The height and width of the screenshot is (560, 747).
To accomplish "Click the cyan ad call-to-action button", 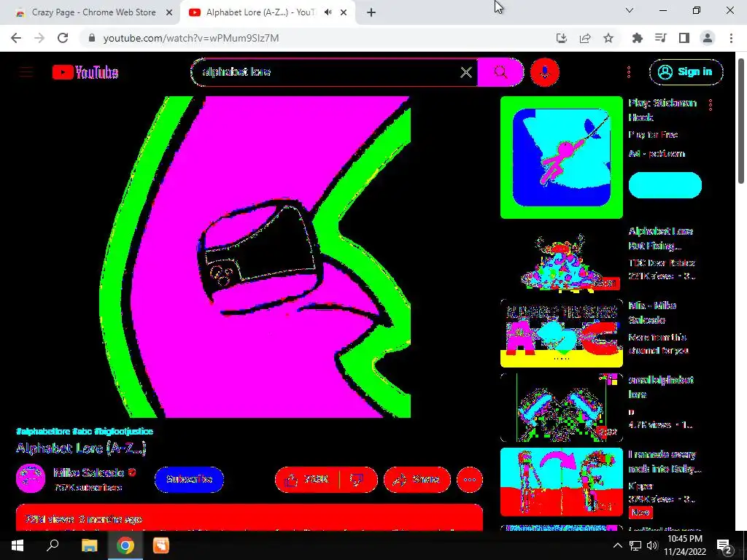I will (x=665, y=185).
